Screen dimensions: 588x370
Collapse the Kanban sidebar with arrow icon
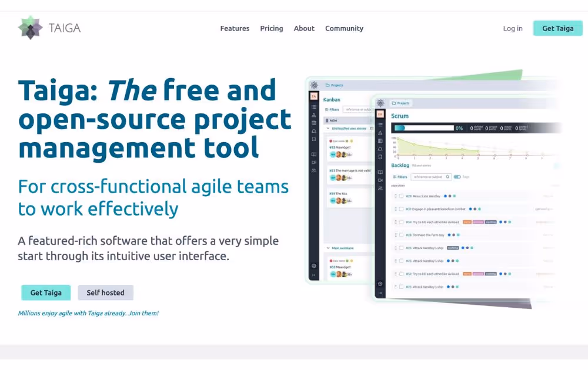tap(314, 275)
